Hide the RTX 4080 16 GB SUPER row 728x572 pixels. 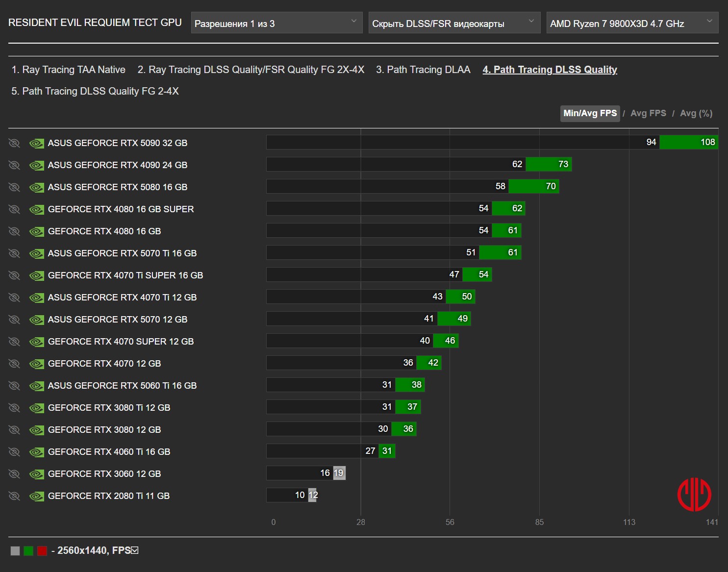pyautogui.click(x=14, y=209)
